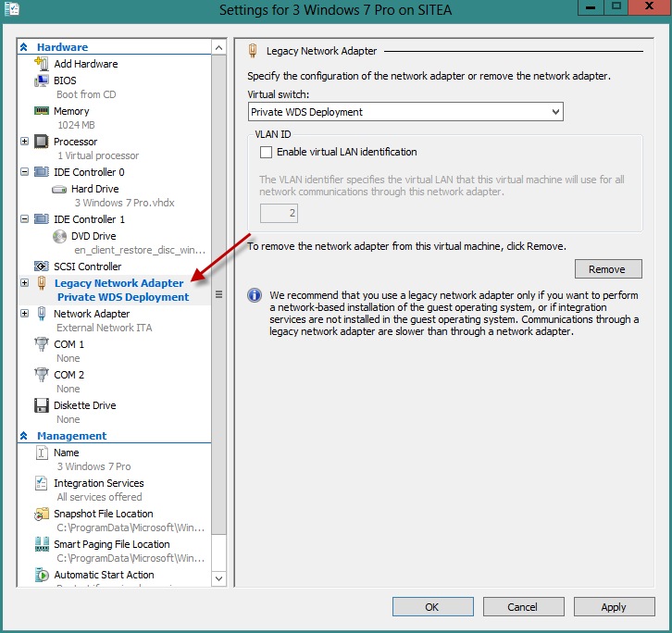Select COM 1 in the hardware list

[68, 344]
